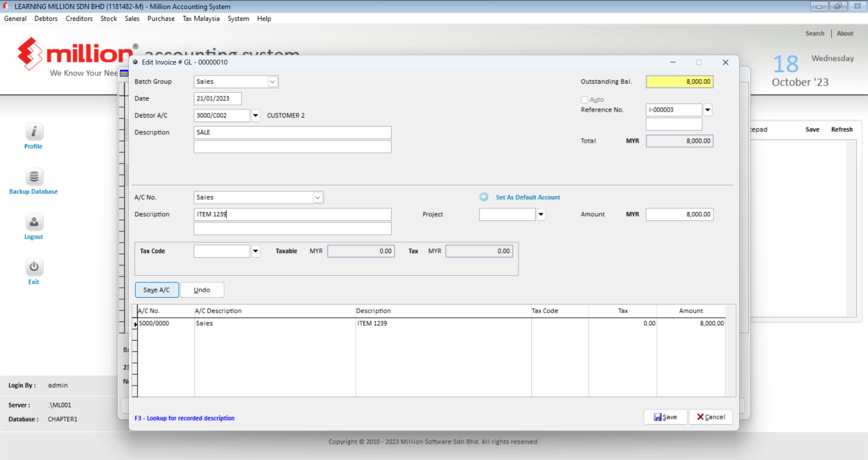Open the Tax Malaysia menu
Viewport: 868px width, 460px height.
click(201, 19)
